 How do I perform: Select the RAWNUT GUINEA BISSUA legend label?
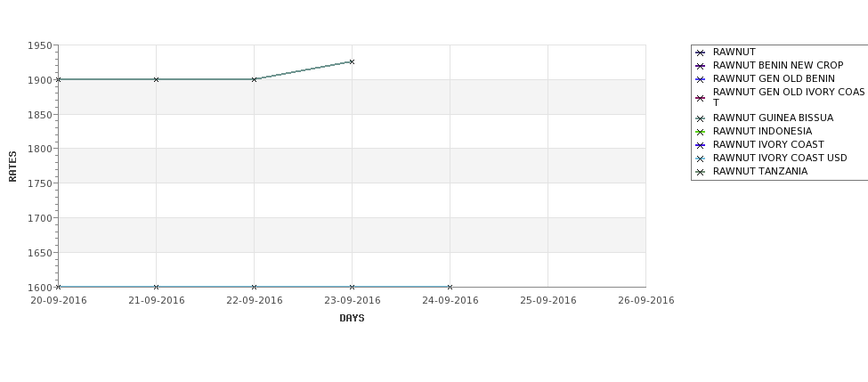pos(773,118)
